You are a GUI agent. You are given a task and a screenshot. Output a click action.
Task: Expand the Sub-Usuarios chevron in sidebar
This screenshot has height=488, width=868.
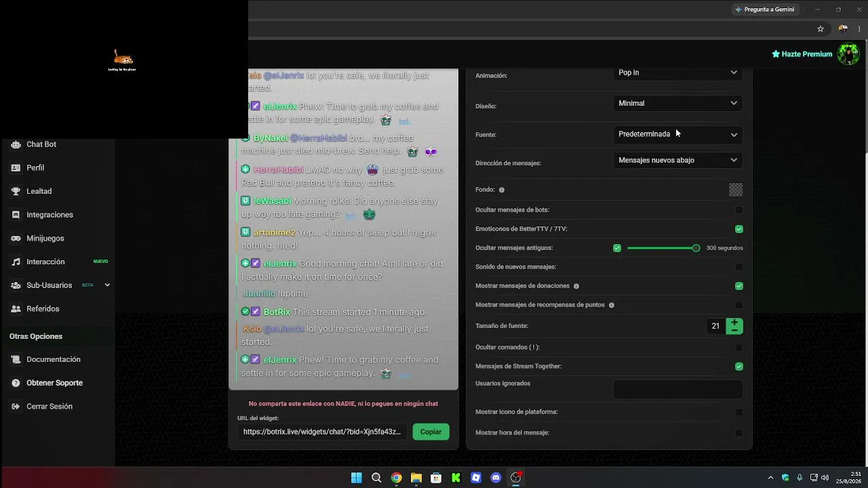click(107, 285)
